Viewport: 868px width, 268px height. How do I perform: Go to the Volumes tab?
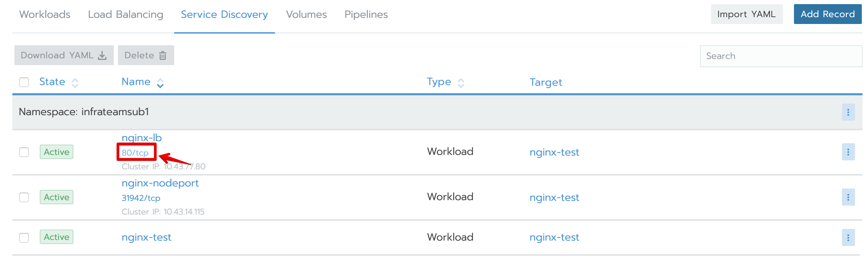pos(306,14)
